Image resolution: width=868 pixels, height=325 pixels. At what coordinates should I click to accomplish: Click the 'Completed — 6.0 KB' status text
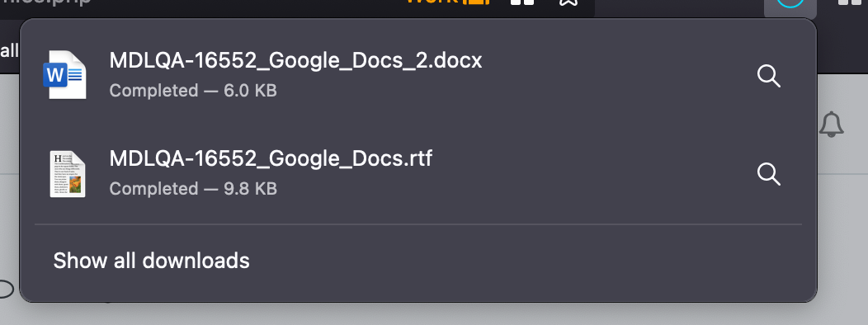pos(192,90)
